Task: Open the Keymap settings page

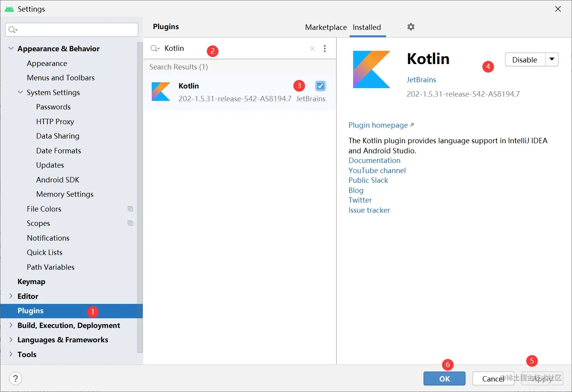Action: [x=31, y=281]
